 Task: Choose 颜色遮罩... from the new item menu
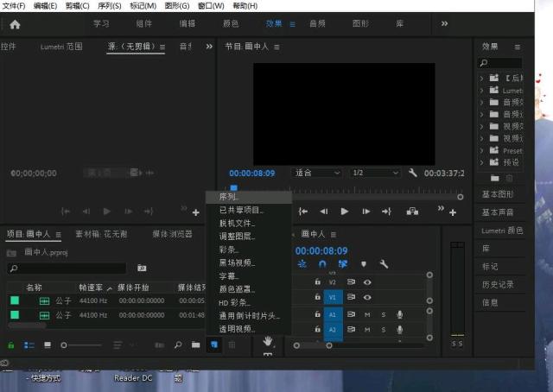tap(249, 289)
